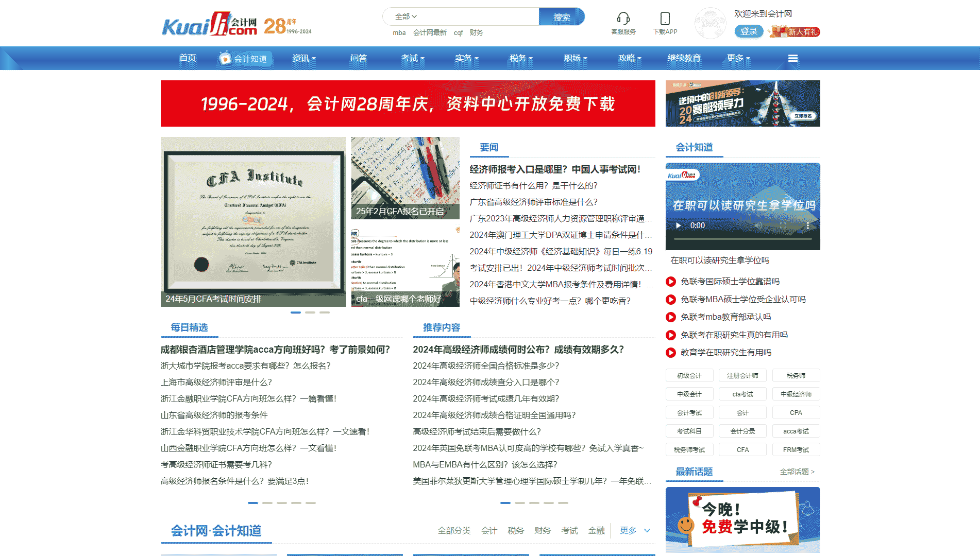980x556 pixels.
Task: Open 全部话题 link
Action: pos(797,472)
